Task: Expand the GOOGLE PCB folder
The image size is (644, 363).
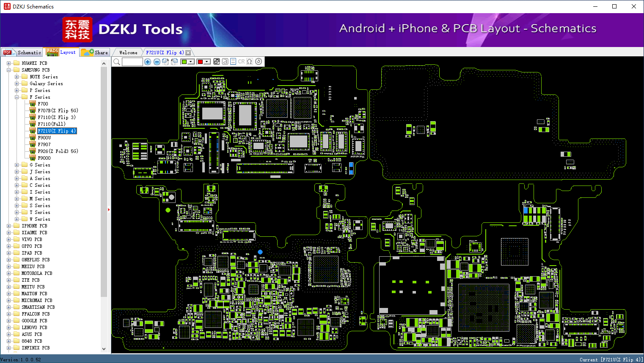Action: (9, 321)
